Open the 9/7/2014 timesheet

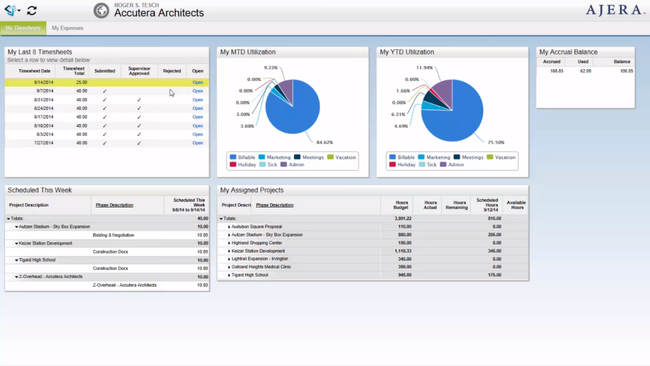point(198,91)
